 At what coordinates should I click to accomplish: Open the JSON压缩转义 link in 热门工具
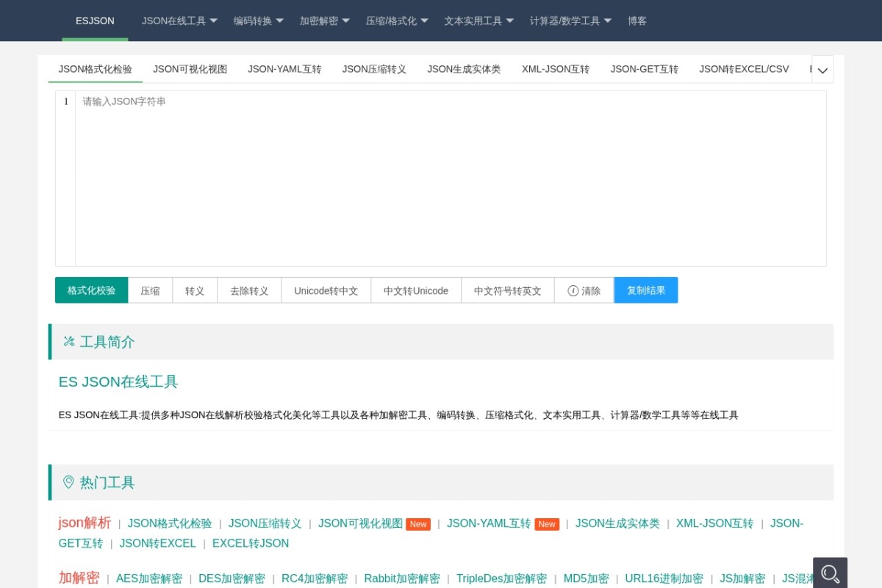pyautogui.click(x=265, y=523)
